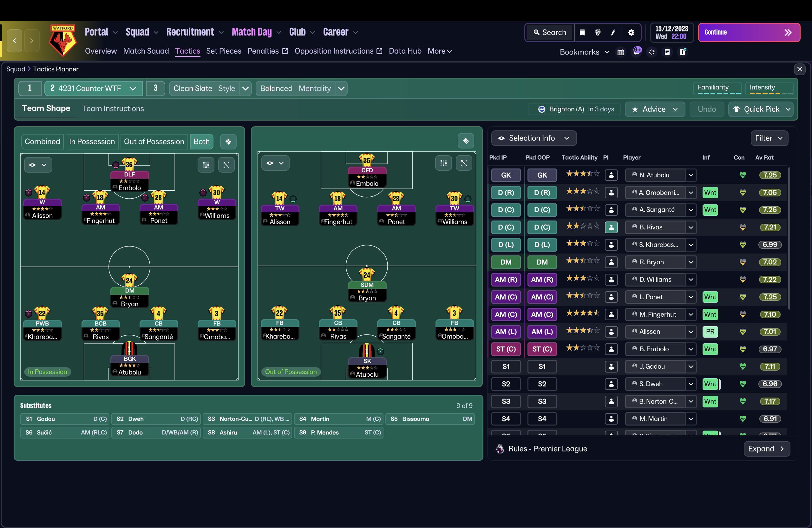Open the Data Hub tab
This screenshot has height=528, width=812.
click(x=405, y=51)
